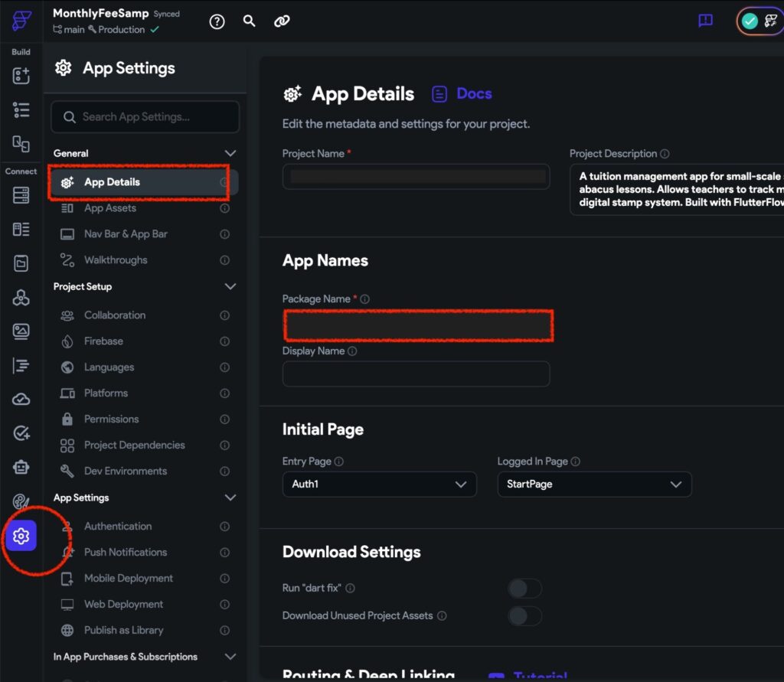Viewport: 784px width, 682px height.
Task: Open the Tests check-plus icon
Action: coord(21,433)
